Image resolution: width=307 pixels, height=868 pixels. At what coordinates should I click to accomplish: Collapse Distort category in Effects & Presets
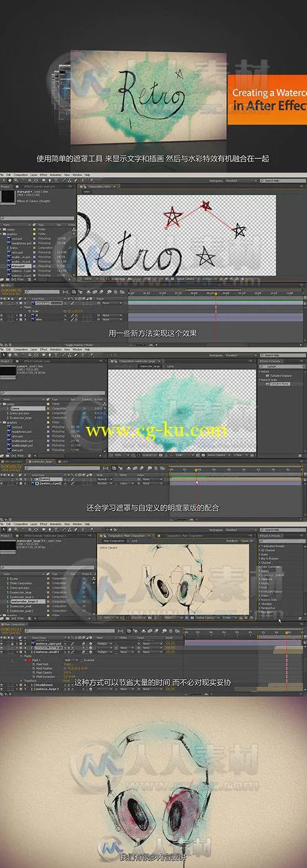[x=260, y=372]
